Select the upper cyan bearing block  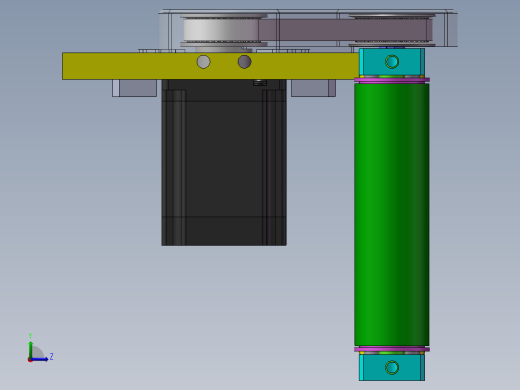pyautogui.click(x=392, y=62)
